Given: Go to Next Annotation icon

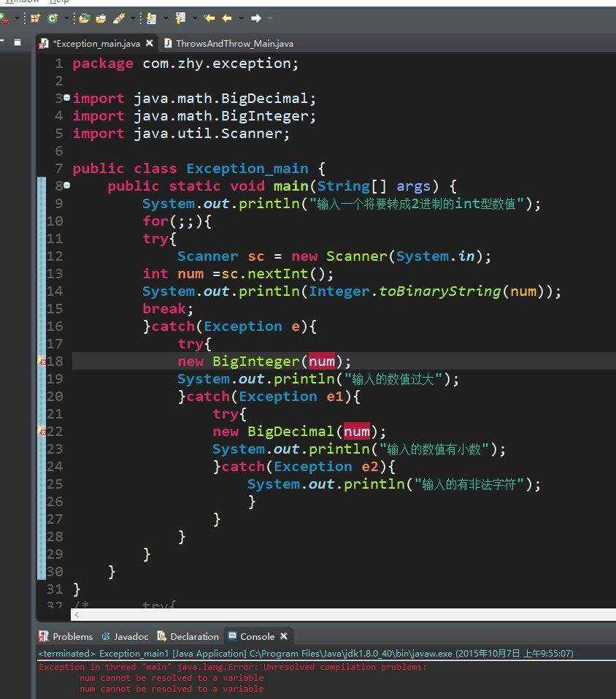Looking at the screenshot, I should coord(152,18).
